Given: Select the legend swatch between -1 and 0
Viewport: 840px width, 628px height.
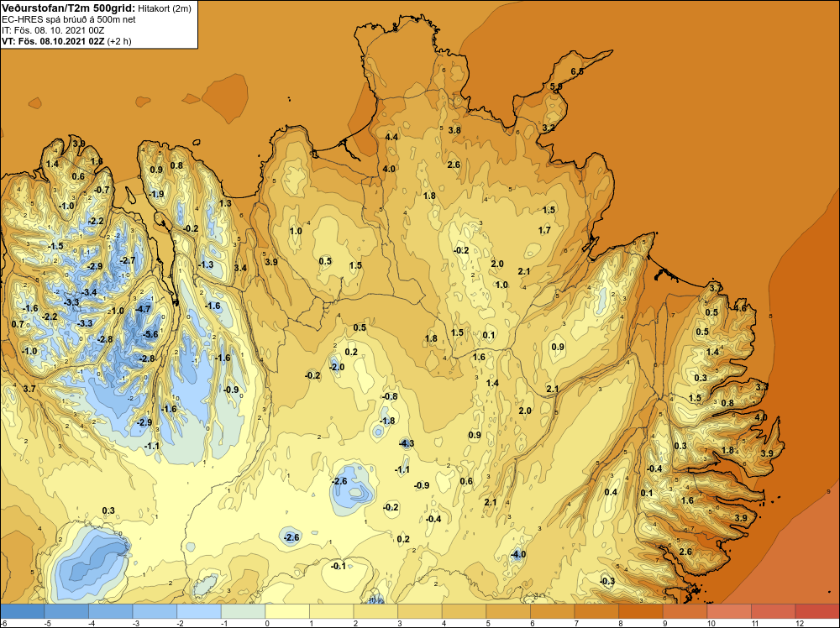Looking at the screenshot, I should tap(244, 611).
